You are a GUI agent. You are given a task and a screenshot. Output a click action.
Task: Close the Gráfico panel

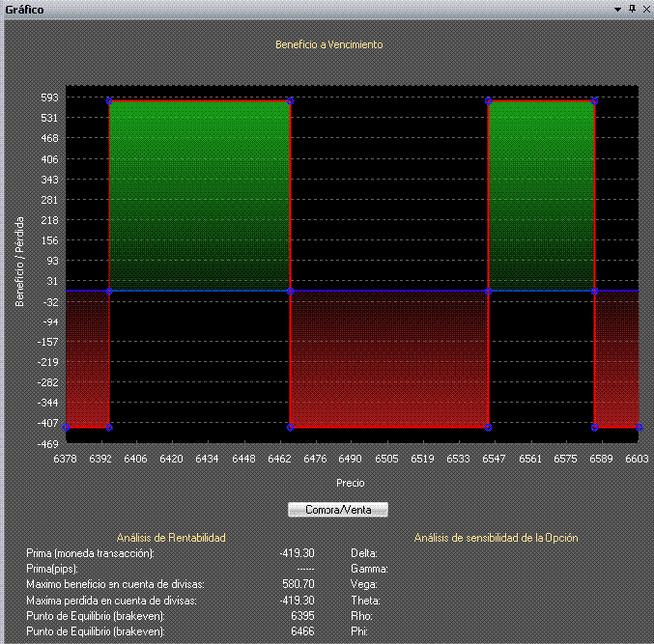click(x=644, y=9)
